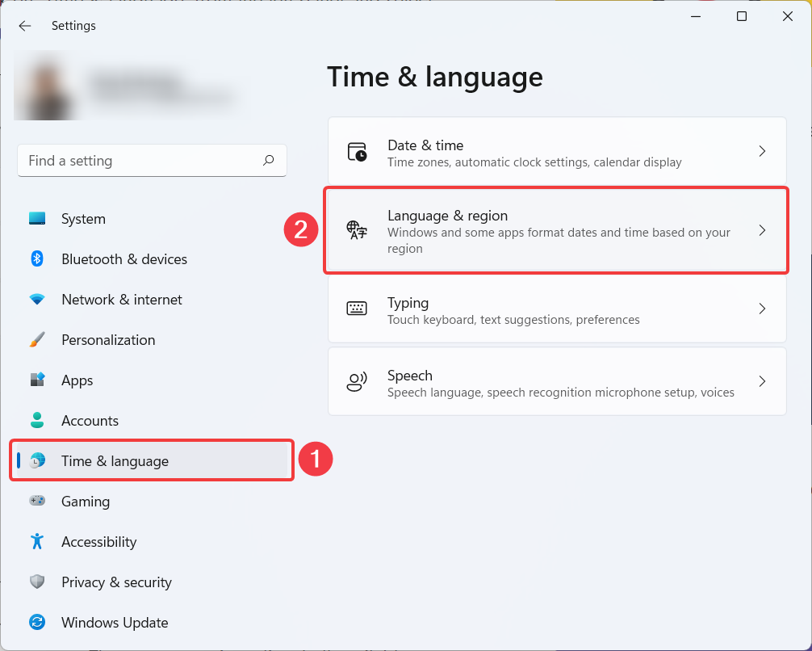Open Date & time settings
Image resolution: width=812 pixels, height=651 pixels.
[557, 151]
